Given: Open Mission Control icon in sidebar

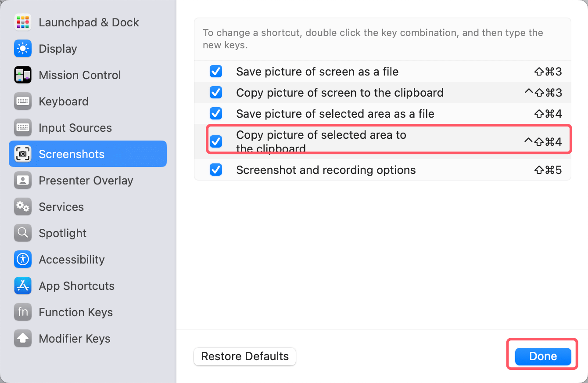Looking at the screenshot, I should [22, 75].
